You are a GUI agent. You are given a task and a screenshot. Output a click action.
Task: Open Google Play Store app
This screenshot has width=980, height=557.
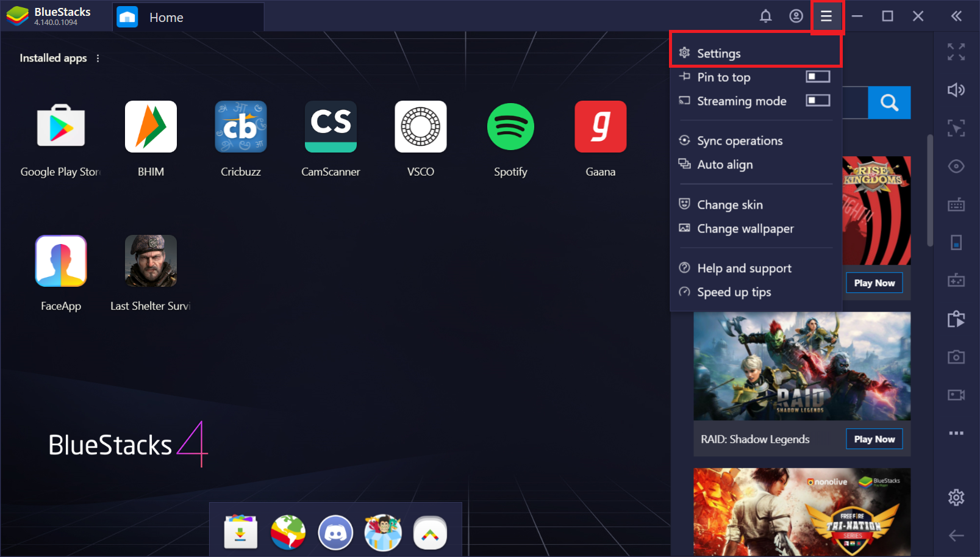click(61, 127)
